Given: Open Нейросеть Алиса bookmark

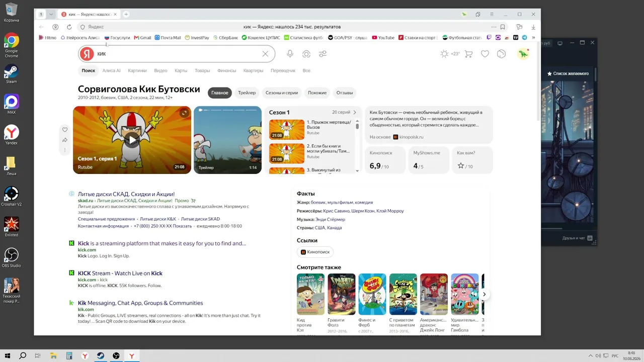Looking at the screenshot, I should point(80,38).
